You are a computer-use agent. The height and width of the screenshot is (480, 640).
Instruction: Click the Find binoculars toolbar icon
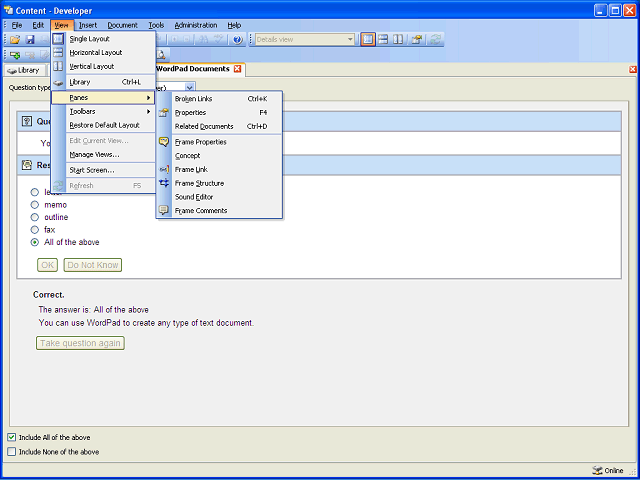[202, 40]
